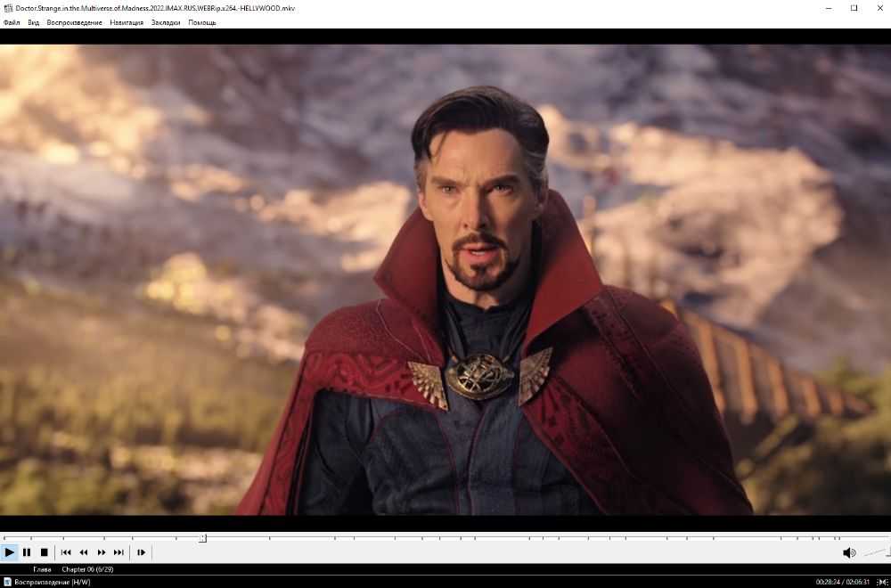891x588 pixels.
Task: Expand the Навигация menu
Action: click(x=127, y=22)
